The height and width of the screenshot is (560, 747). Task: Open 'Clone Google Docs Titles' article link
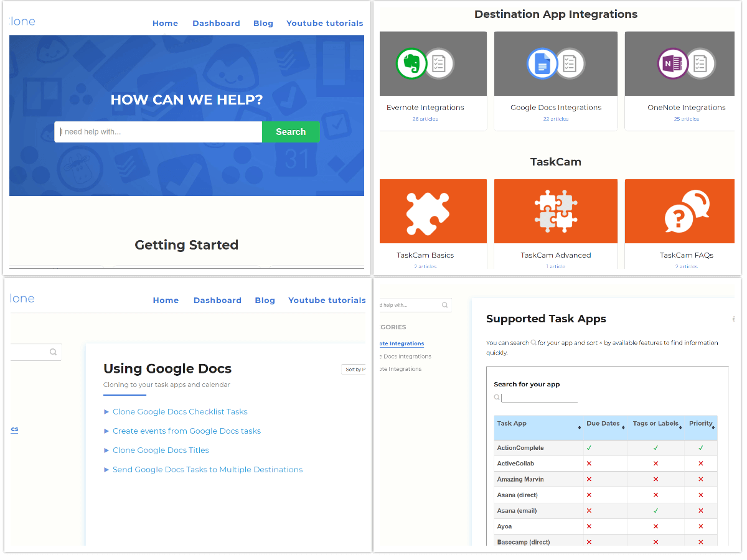point(161,450)
